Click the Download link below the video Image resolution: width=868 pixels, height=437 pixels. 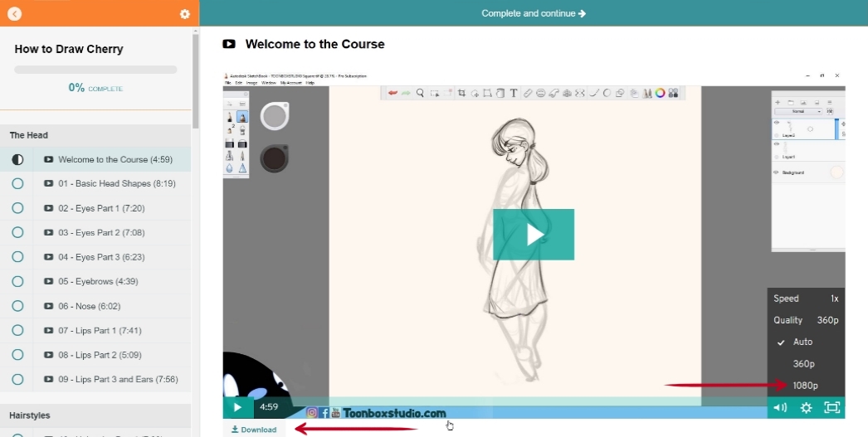pos(254,430)
